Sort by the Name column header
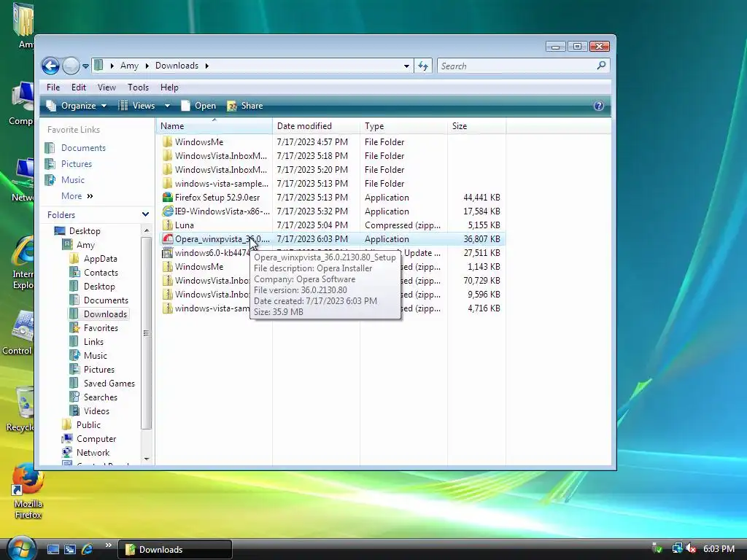The image size is (747, 560). (214, 125)
